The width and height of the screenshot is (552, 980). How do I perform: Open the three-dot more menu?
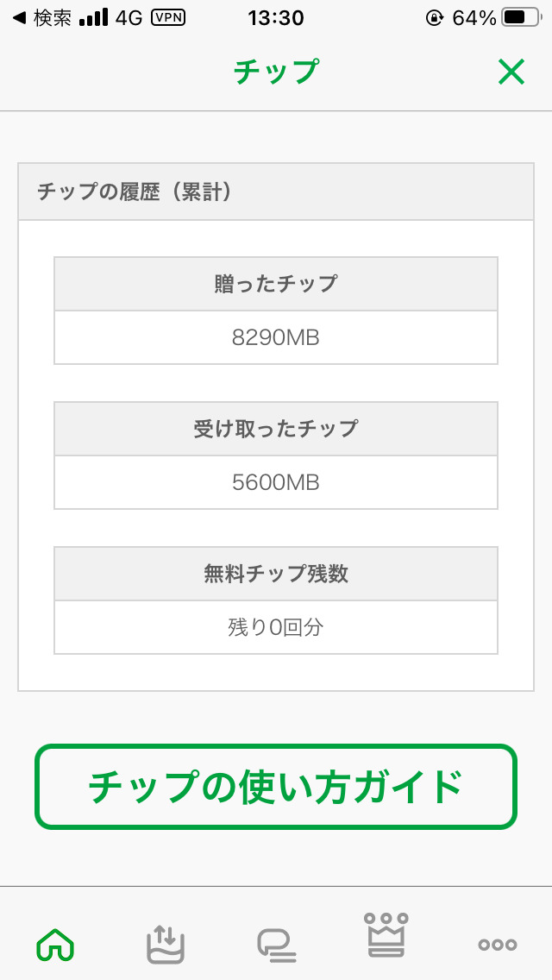point(498,945)
